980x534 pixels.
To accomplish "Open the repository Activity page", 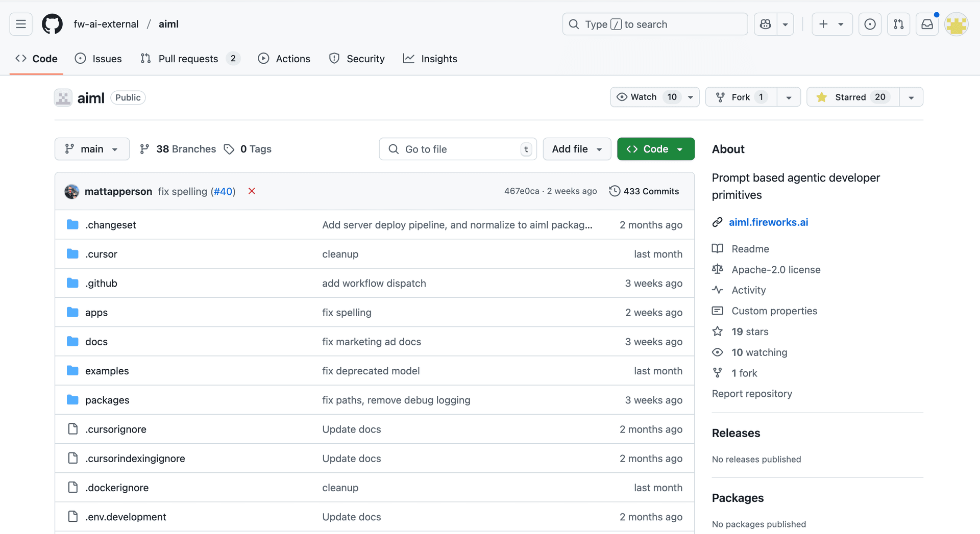I will pyautogui.click(x=749, y=290).
